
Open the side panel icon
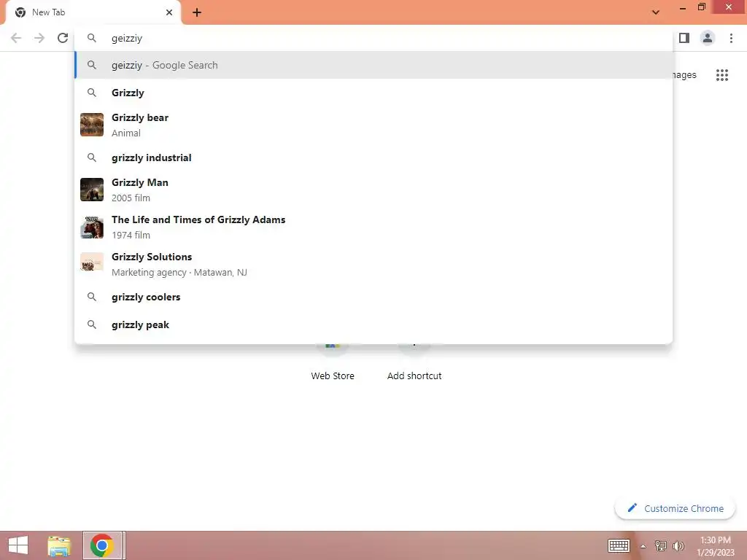(x=684, y=38)
